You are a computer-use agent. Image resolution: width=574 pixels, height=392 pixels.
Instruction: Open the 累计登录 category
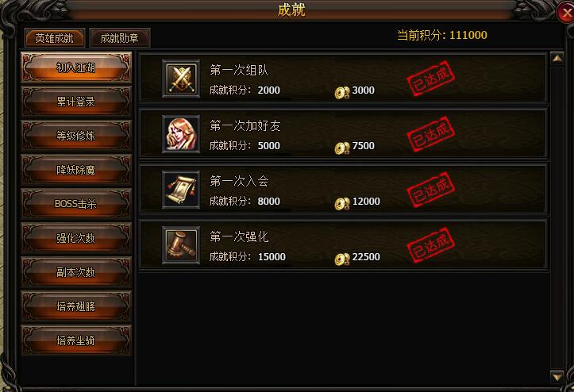[x=76, y=102]
